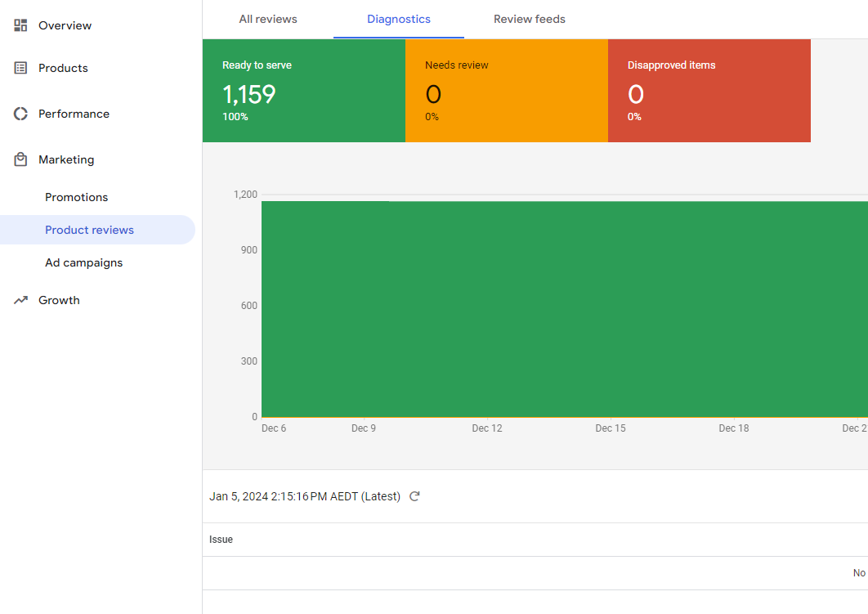868x614 pixels.
Task: Click the green Ready to serve card
Action: (304, 91)
